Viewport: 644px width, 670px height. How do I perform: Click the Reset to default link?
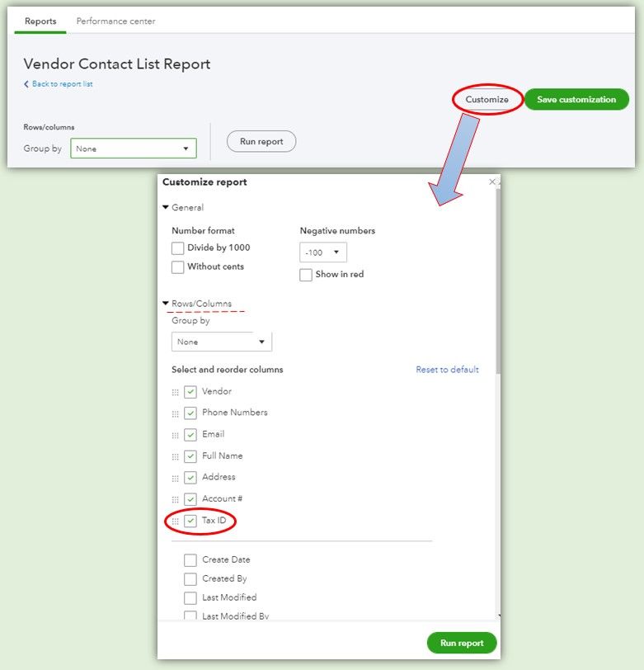point(447,370)
